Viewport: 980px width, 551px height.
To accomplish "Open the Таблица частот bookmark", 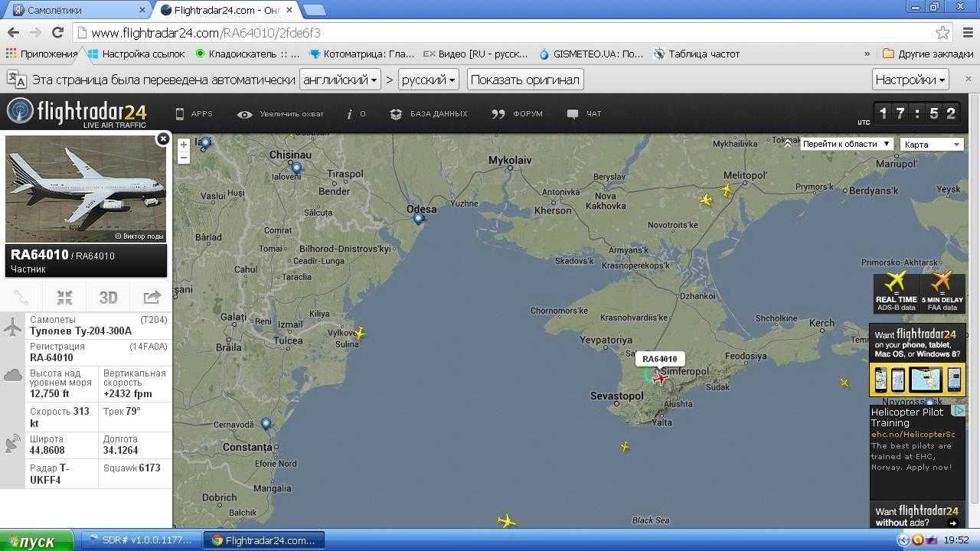I will coord(697,54).
